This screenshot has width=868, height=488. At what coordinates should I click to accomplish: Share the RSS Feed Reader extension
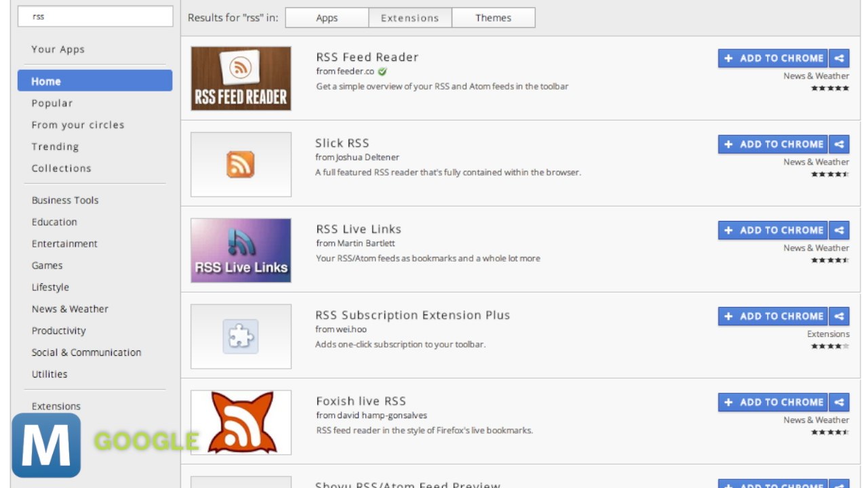coord(839,58)
